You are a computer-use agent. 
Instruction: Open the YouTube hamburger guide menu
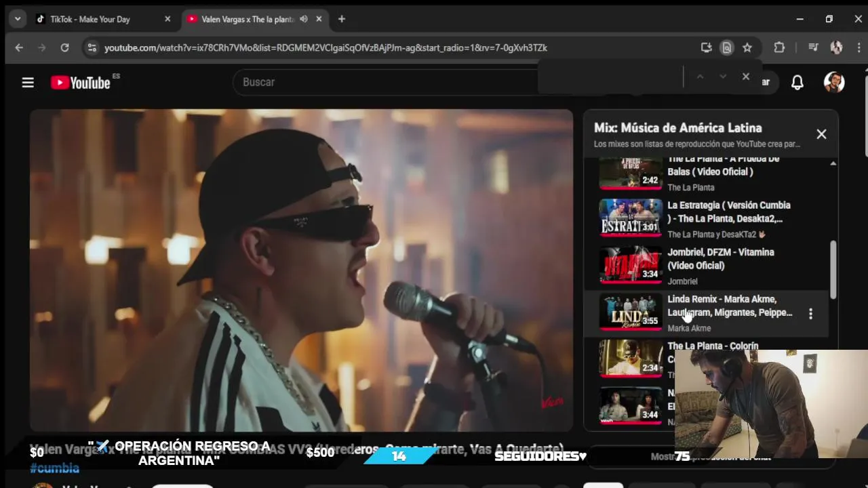[x=28, y=83]
